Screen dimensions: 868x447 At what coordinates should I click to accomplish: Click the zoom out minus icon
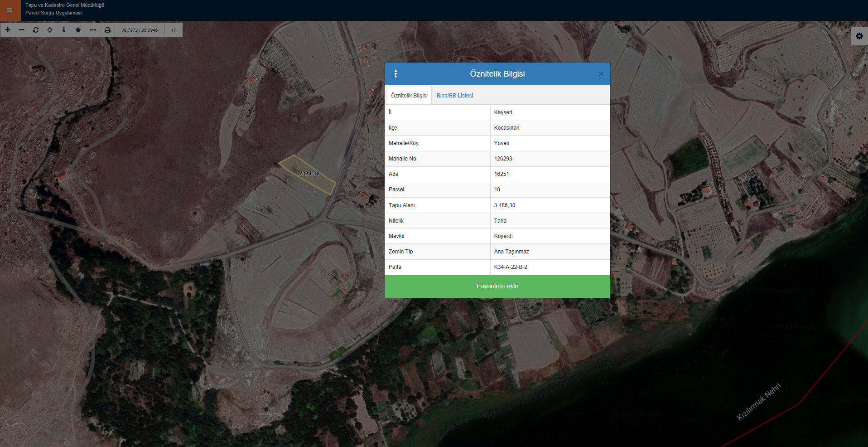pyautogui.click(x=22, y=30)
